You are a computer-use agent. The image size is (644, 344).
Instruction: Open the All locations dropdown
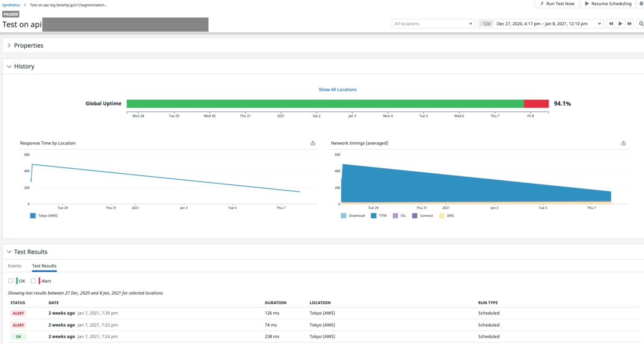pyautogui.click(x=434, y=24)
